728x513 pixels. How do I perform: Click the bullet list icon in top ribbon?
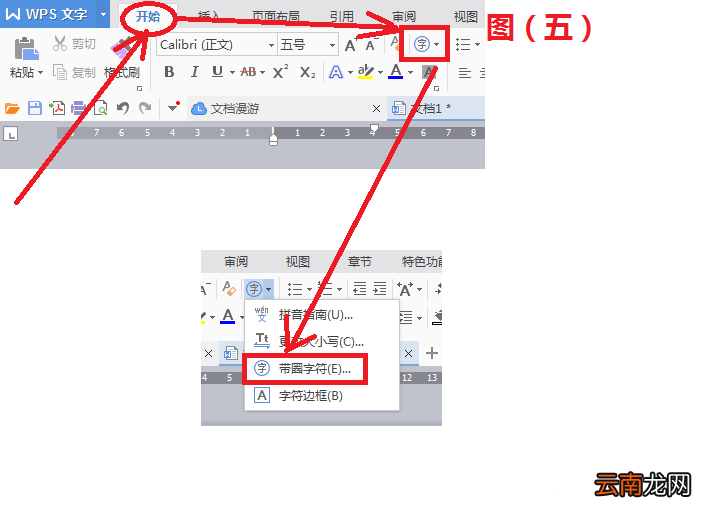click(463, 45)
